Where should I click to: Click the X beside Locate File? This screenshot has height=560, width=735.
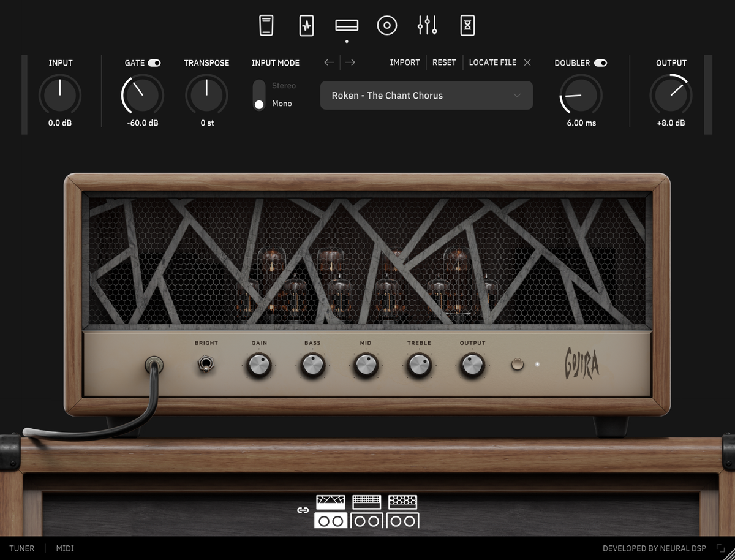coord(527,62)
